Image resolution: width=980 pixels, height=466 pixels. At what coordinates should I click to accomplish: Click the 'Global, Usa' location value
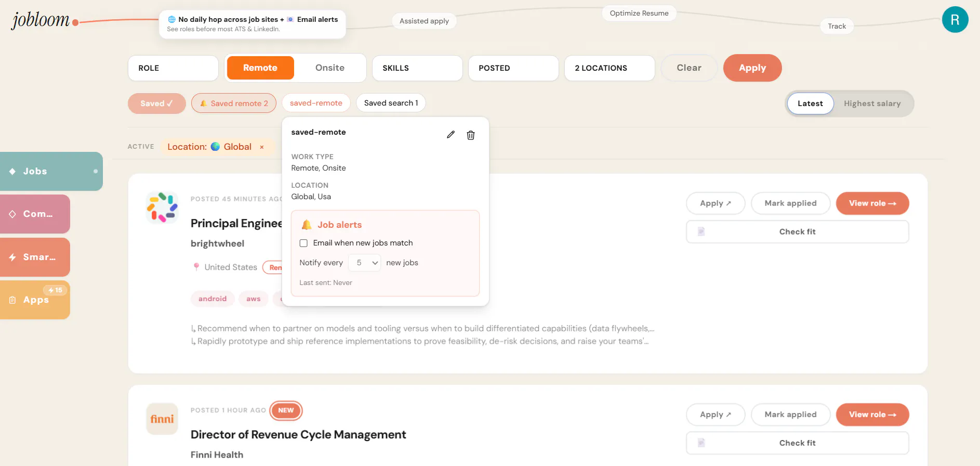click(311, 197)
